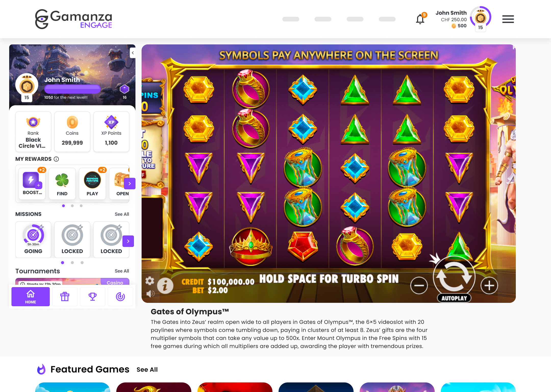Image resolution: width=551 pixels, height=392 pixels.
Task: Click See All beside Featured Games
Action: pos(147,370)
